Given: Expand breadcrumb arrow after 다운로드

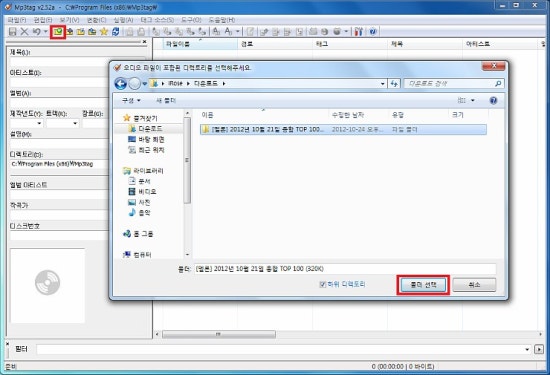Looking at the screenshot, I should pos(224,83).
